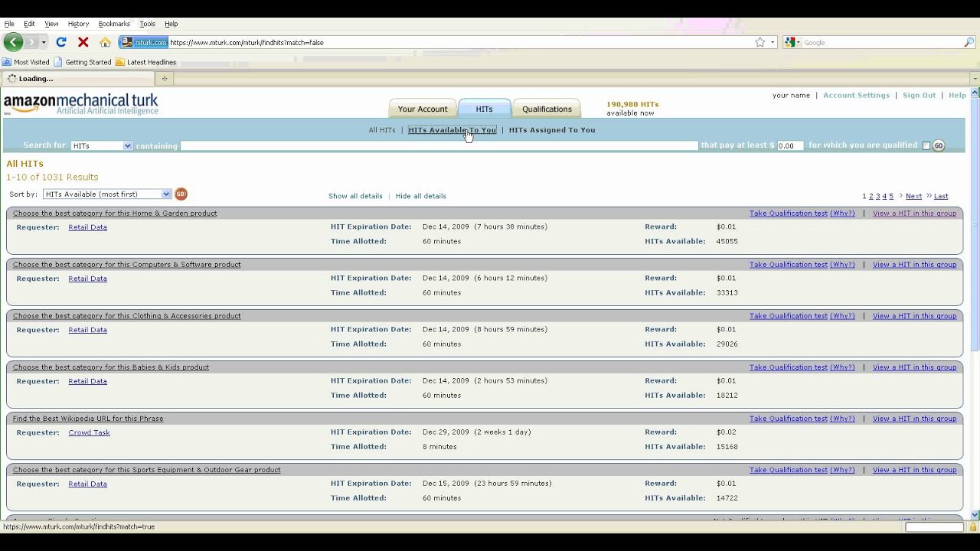Toggle the 'for which you are qualified' checkbox

926,145
